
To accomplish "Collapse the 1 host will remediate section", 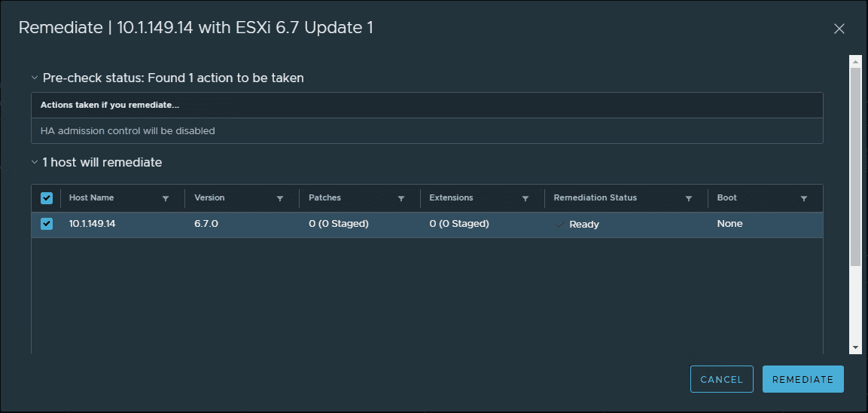I will coord(35,162).
